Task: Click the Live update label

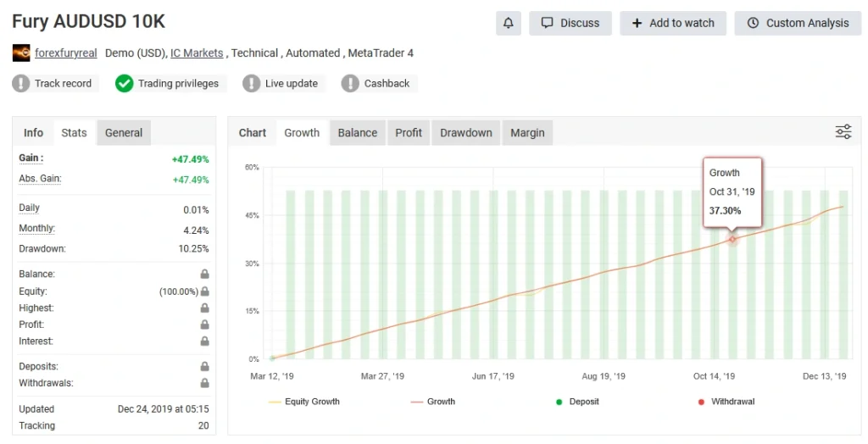Action: tap(292, 84)
